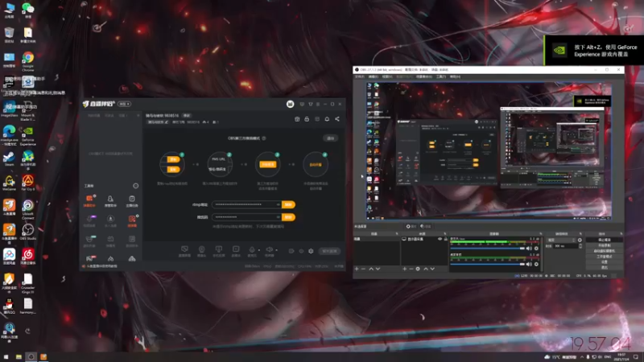The height and width of the screenshot is (362, 644).
Task: Open the OBS Studio desktop shortcut
Action: [x=28, y=232]
